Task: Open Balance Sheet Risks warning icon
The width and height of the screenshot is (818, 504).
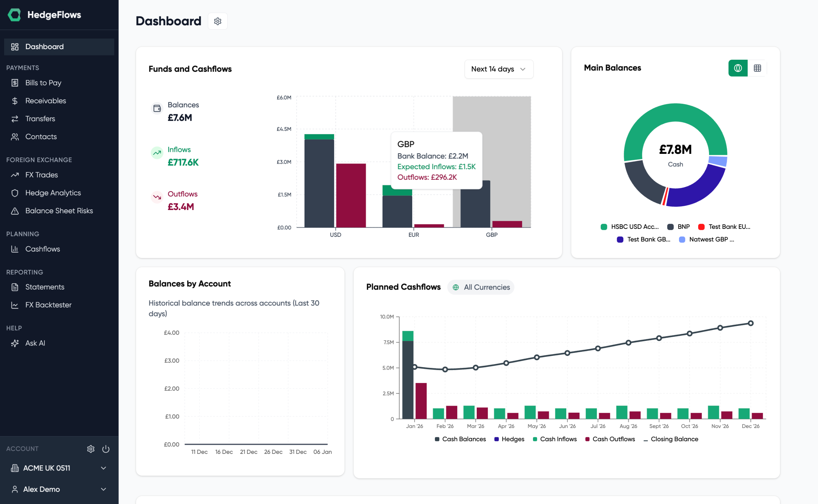Action: [15, 211]
